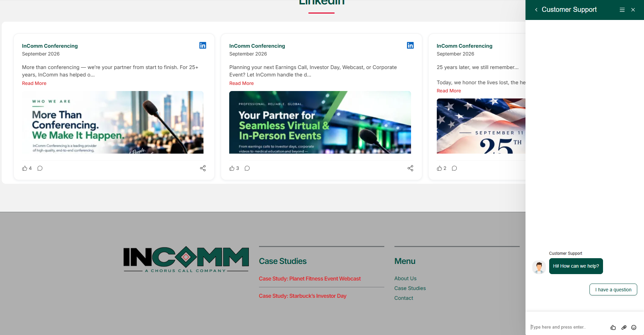Share the 'Planning your next Earnings Call' post

pos(410,168)
